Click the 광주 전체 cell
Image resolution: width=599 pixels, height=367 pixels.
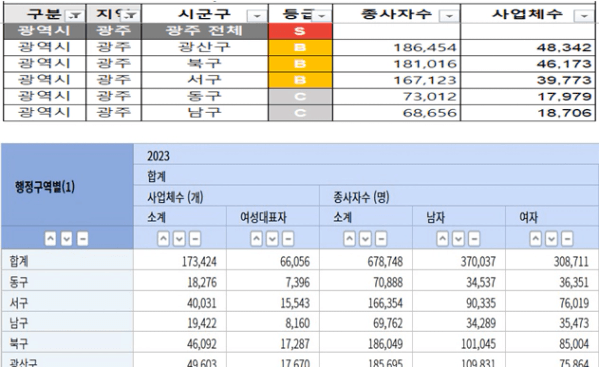click(205, 31)
